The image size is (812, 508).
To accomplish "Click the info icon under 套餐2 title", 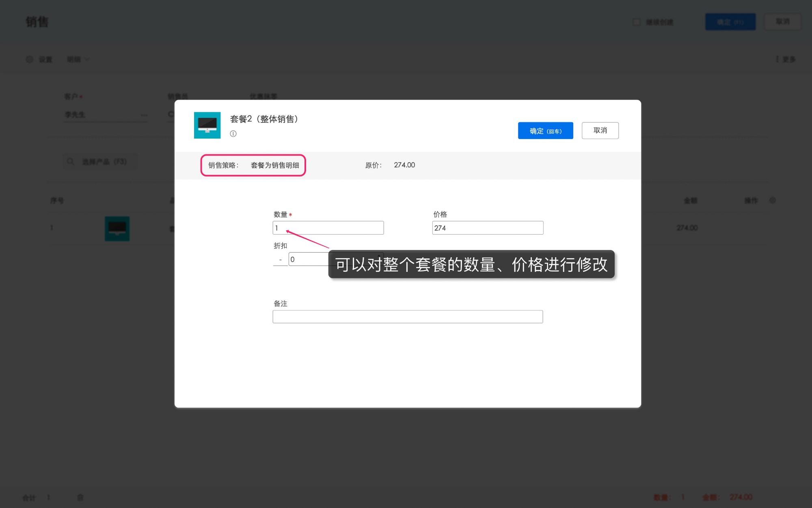I will point(233,134).
